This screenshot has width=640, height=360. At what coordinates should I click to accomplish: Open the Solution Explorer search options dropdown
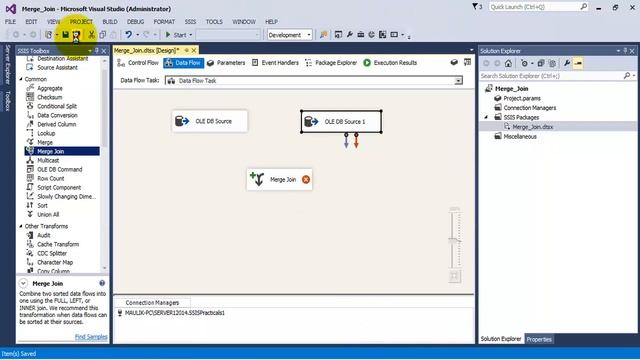coord(634,76)
